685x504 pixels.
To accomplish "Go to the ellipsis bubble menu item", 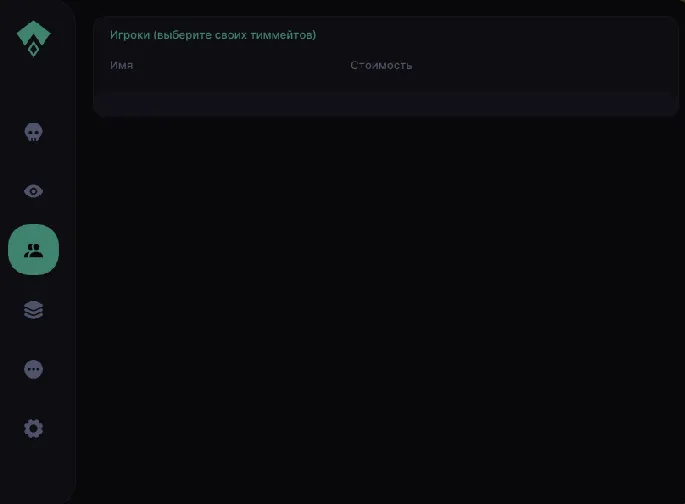I will click(33, 369).
